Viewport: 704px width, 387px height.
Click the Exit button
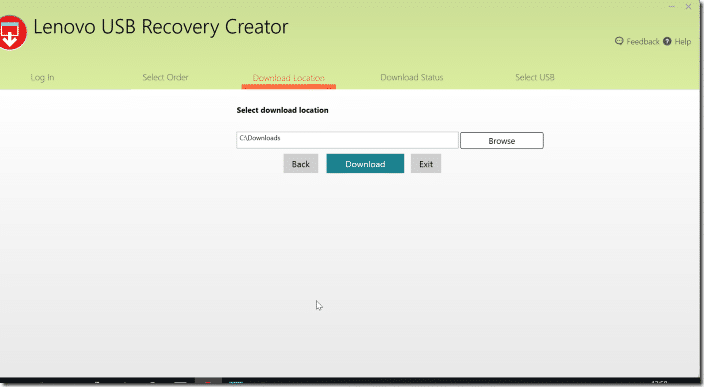click(426, 163)
